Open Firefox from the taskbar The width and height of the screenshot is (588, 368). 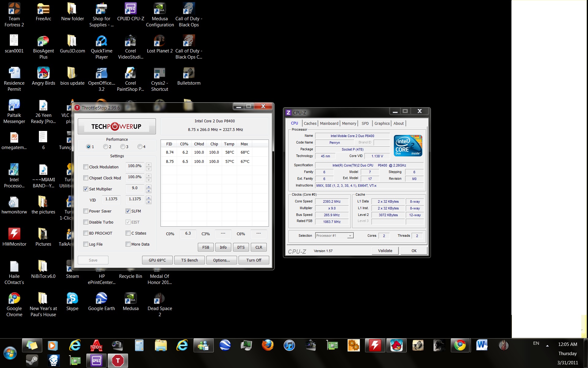268,345
